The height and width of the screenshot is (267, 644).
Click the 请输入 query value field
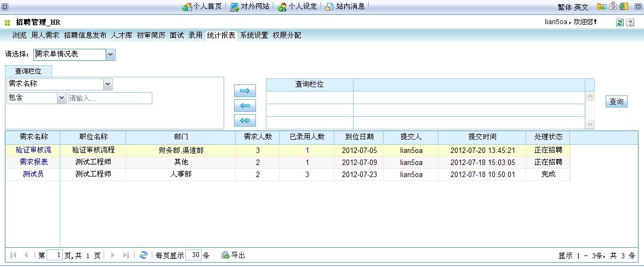[x=110, y=98]
